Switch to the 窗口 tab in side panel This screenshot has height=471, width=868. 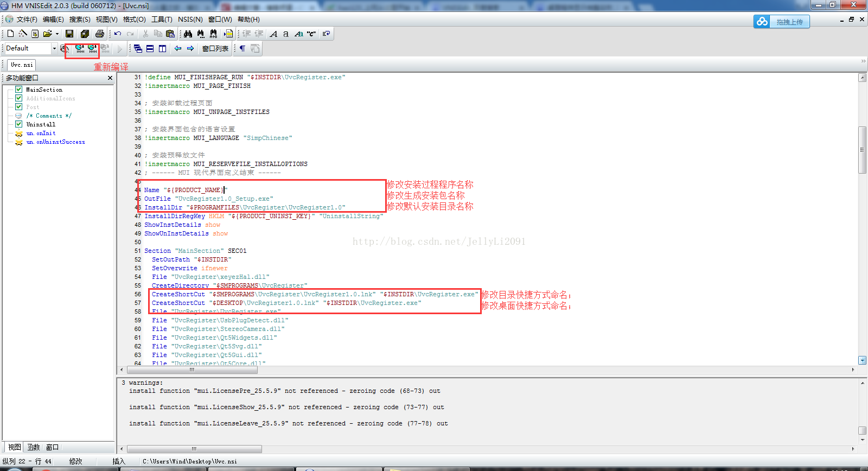pos(52,447)
